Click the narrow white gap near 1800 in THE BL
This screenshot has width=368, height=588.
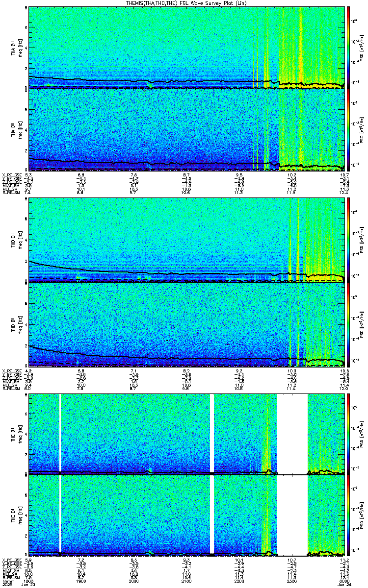[x=60, y=434]
